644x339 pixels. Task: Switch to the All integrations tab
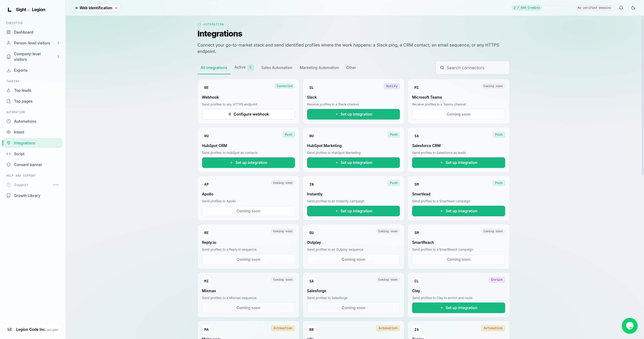[214, 68]
